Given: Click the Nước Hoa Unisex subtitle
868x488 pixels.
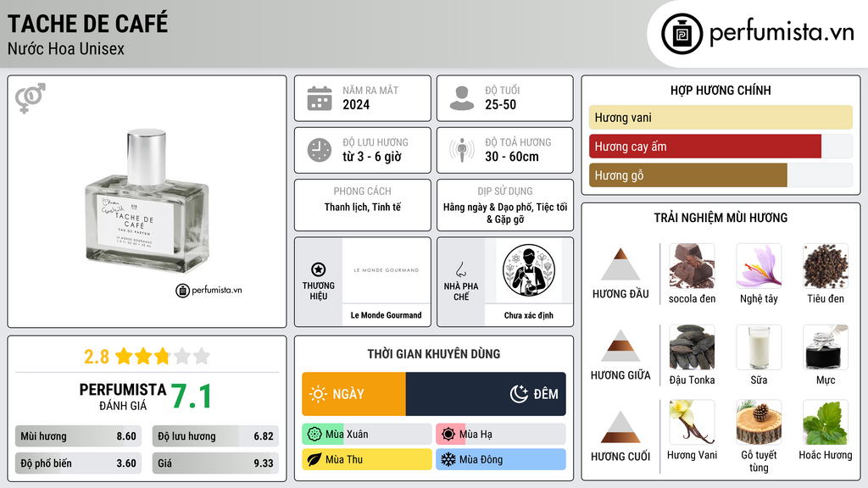Looking at the screenshot, I should tap(66, 49).
